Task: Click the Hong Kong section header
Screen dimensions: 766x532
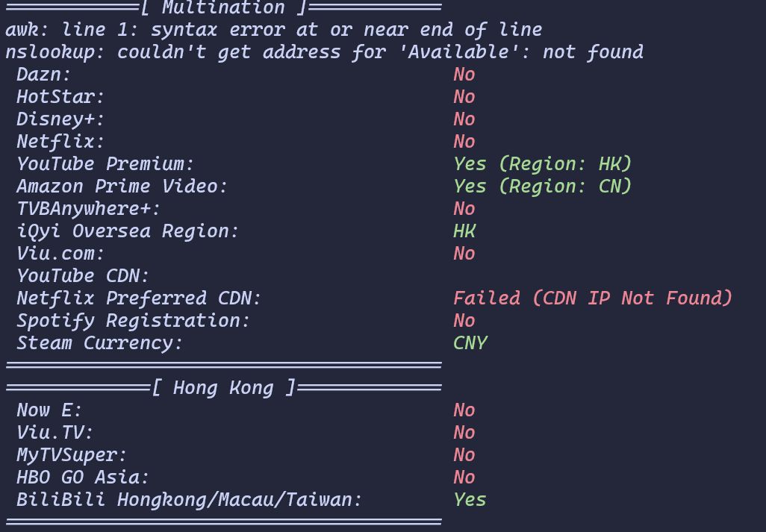Action: tap(224, 388)
